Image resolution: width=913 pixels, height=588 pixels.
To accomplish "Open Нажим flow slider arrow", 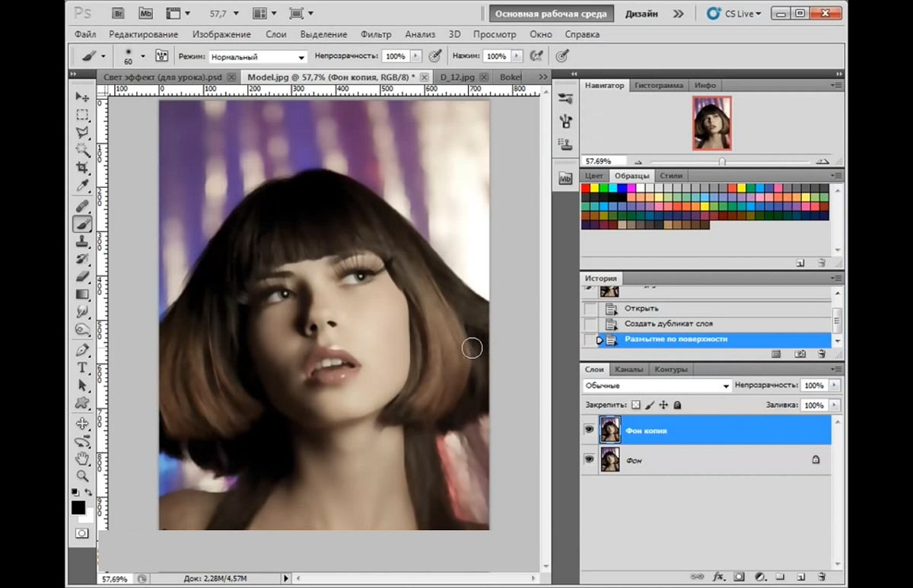I will (x=517, y=56).
